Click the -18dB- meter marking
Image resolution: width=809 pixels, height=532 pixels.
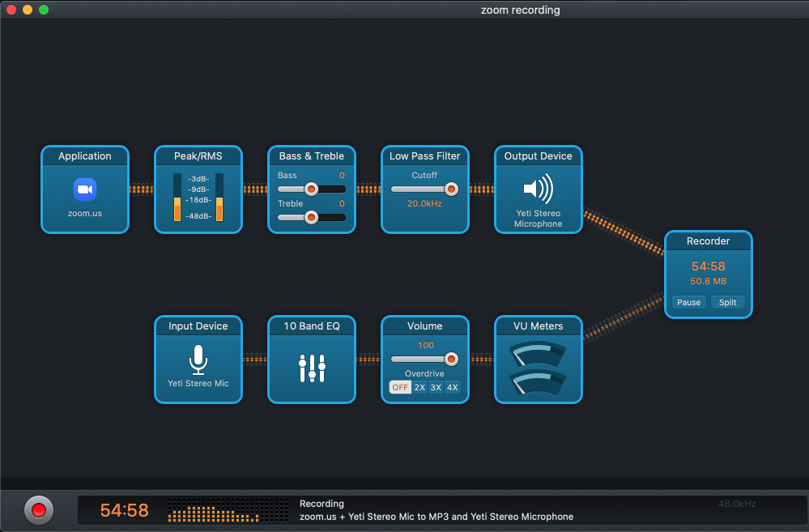[x=198, y=200]
